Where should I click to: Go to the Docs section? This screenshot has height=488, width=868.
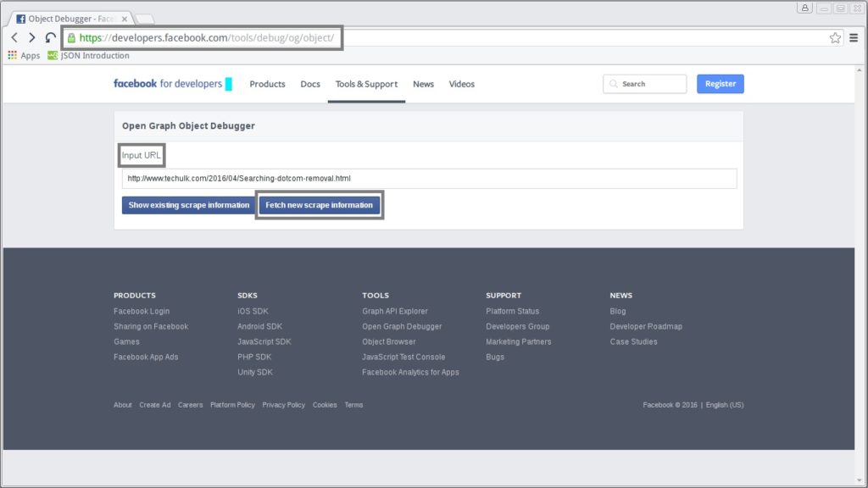tap(310, 84)
